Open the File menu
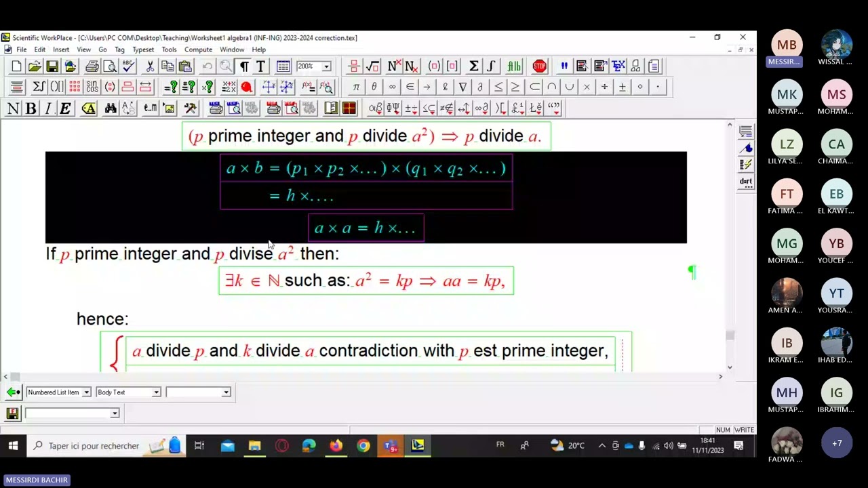The image size is (868, 488). tap(22, 49)
